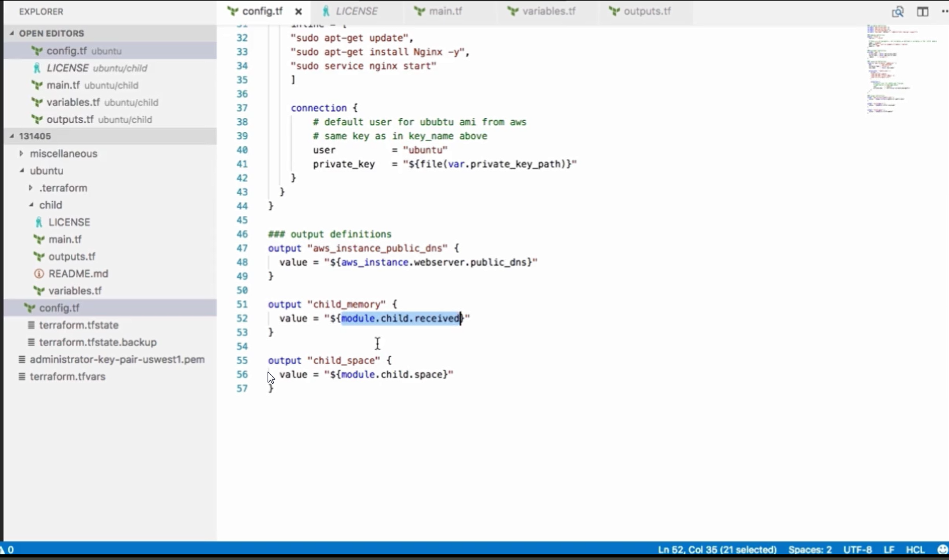The width and height of the screenshot is (949, 560).
Task: Open terraform.tfstate file
Action: 110,326
